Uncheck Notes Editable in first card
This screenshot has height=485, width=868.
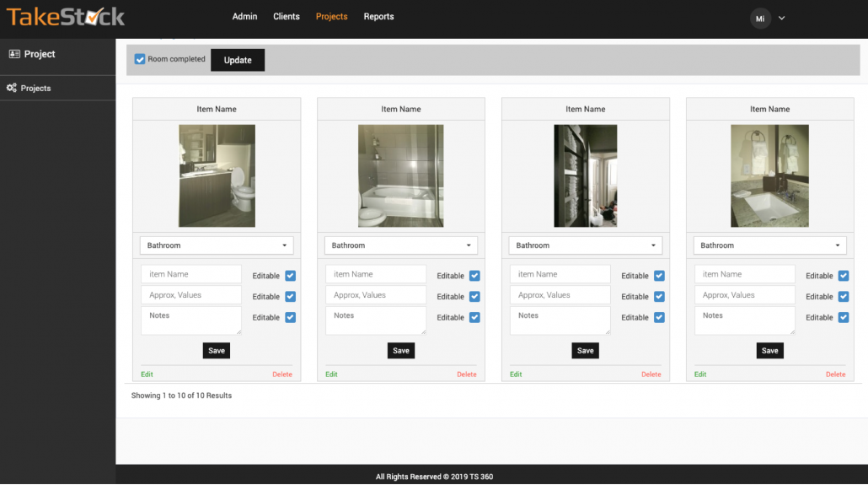[290, 317]
